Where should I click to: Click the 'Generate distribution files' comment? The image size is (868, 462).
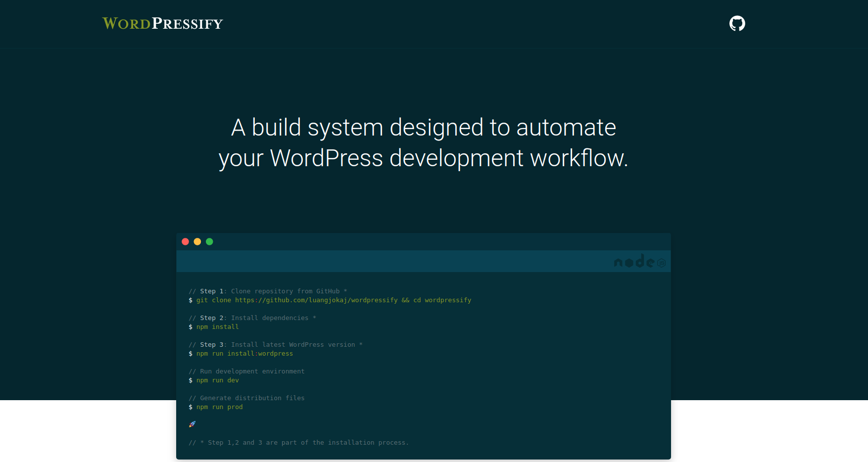pos(246,398)
